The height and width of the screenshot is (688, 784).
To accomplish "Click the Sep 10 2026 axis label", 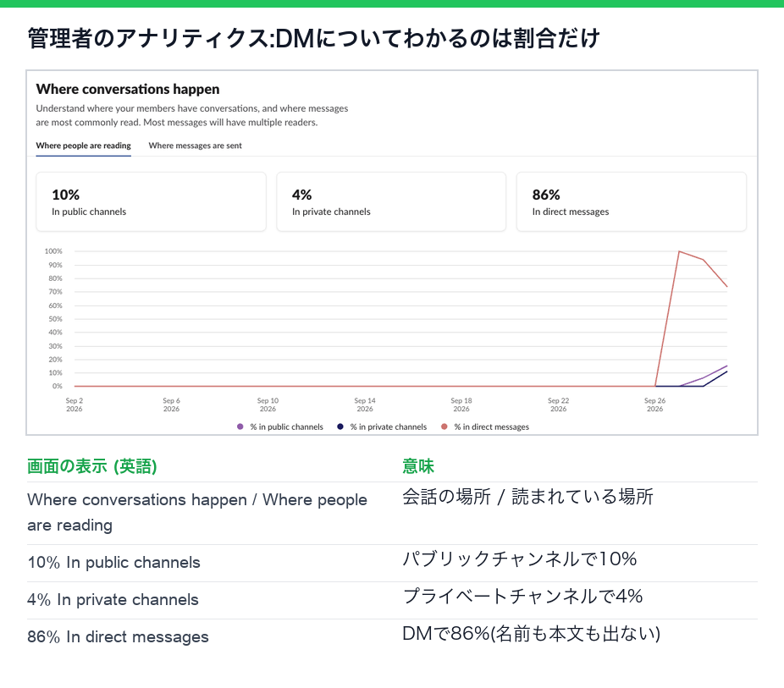I will [x=268, y=405].
